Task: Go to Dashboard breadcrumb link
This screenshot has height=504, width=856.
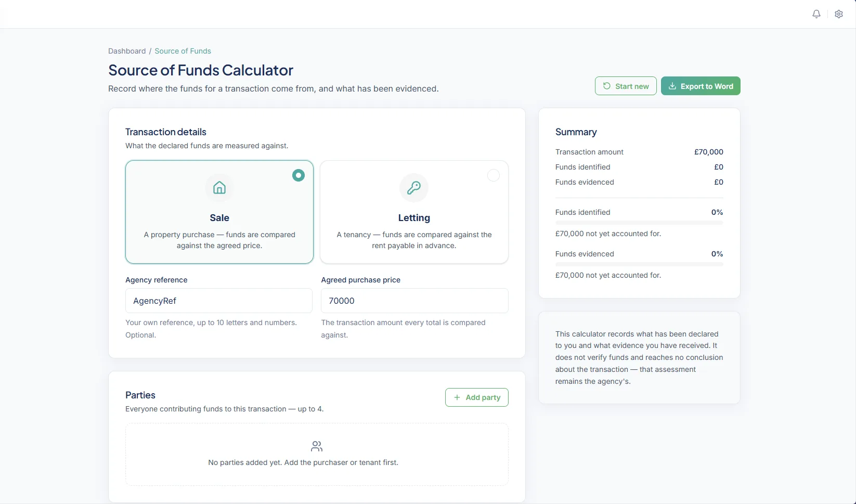Action: tap(127, 51)
